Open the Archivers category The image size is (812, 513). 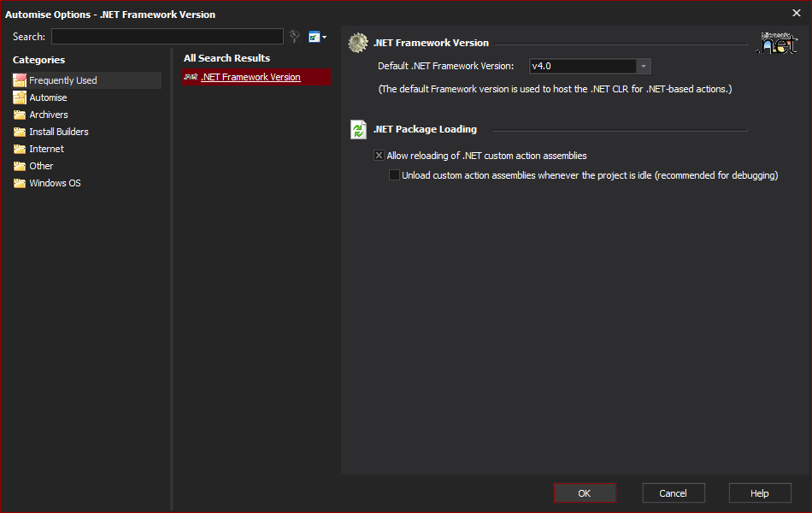click(x=49, y=115)
